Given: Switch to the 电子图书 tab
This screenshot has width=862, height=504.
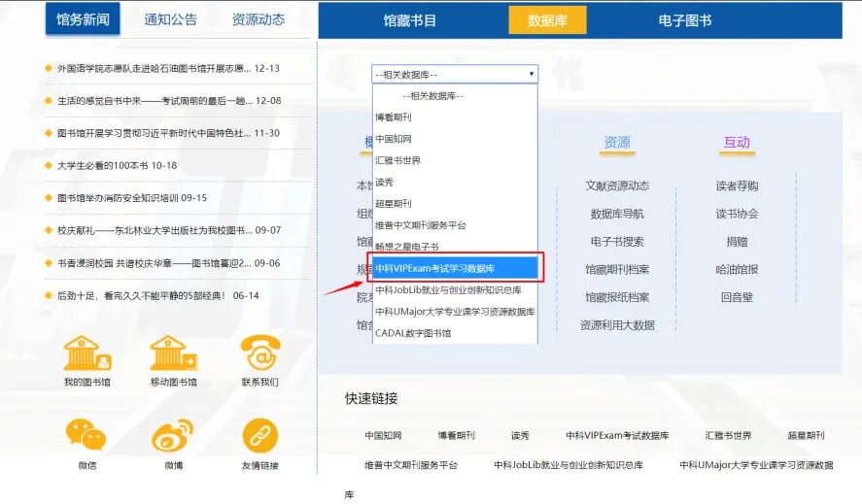Looking at the screenshot, I should point(684,20).
